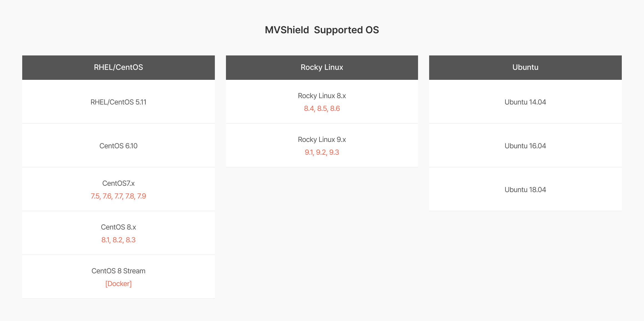The image size is (644, 321).
Task: Click the 7.5, 7.6, 7.7, 7.8, 7.9 versions text
Action: (119, 196)
